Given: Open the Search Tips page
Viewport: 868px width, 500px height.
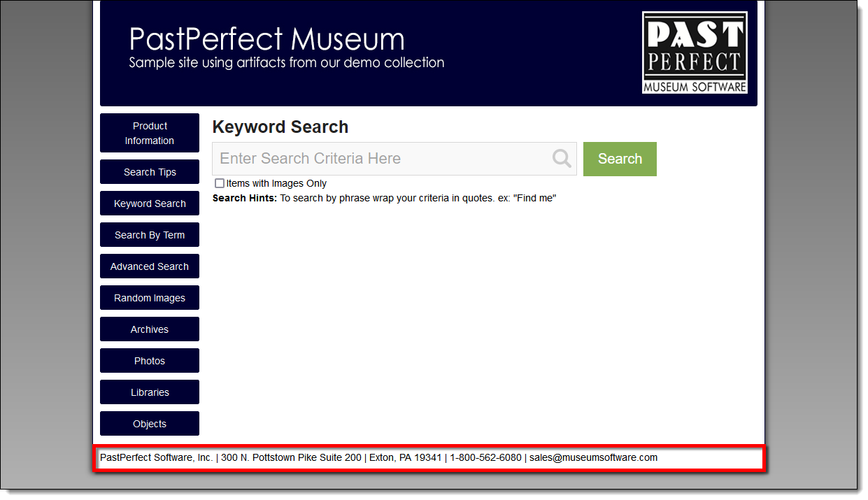Looking at the screenshot, I should (x=149, y=171).
